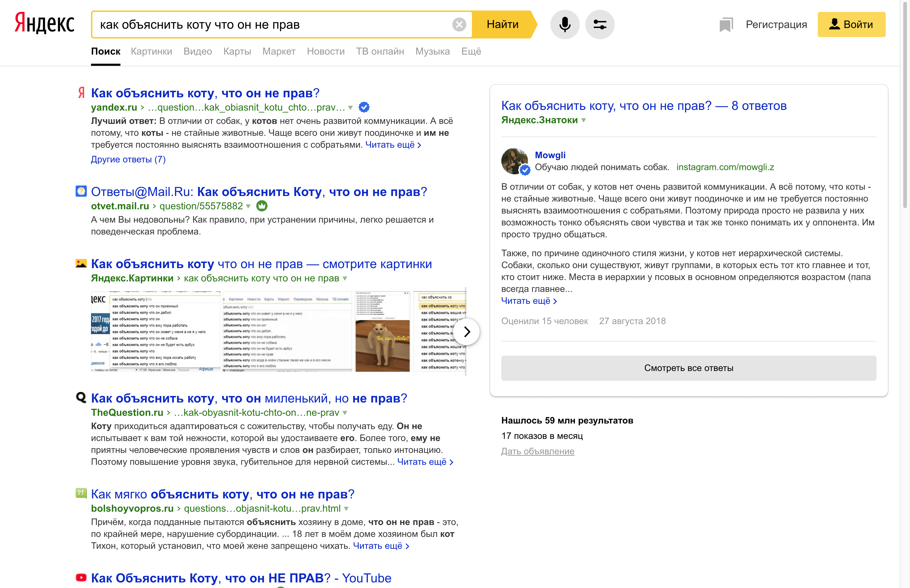Click the Yandex logo

[x=44, y=24]
